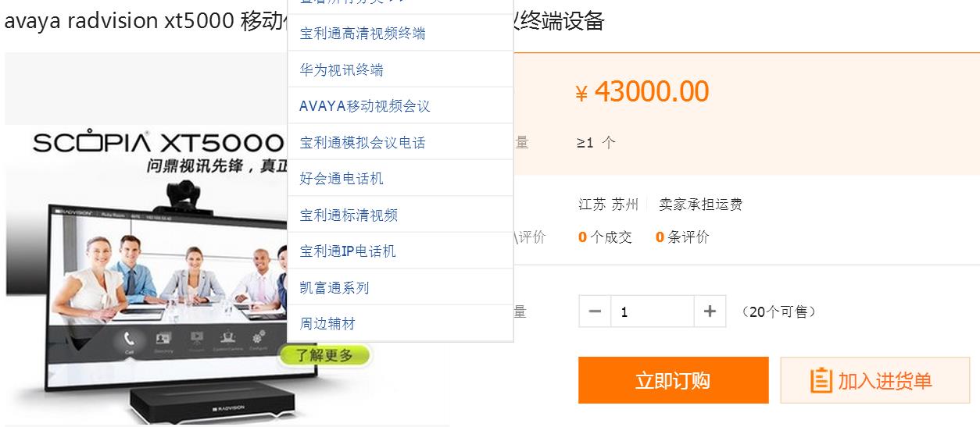The width and height of the screenshot is (980, 427).
Task: Select 周边辅材 category item
Action: point(327,324)
